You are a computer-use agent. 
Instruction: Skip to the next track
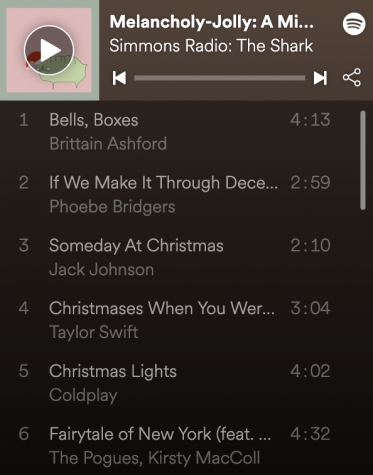pos(320,78)
